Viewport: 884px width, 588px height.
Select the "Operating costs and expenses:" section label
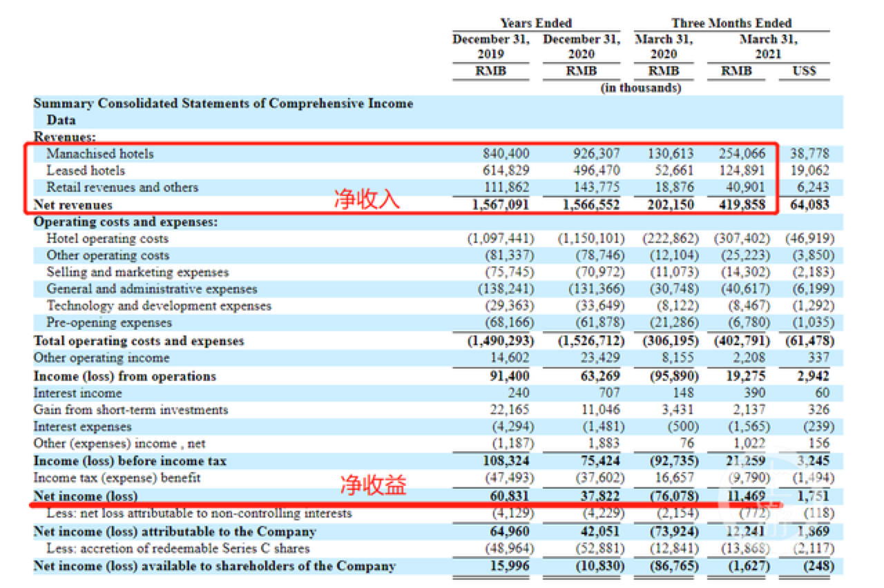126,222
